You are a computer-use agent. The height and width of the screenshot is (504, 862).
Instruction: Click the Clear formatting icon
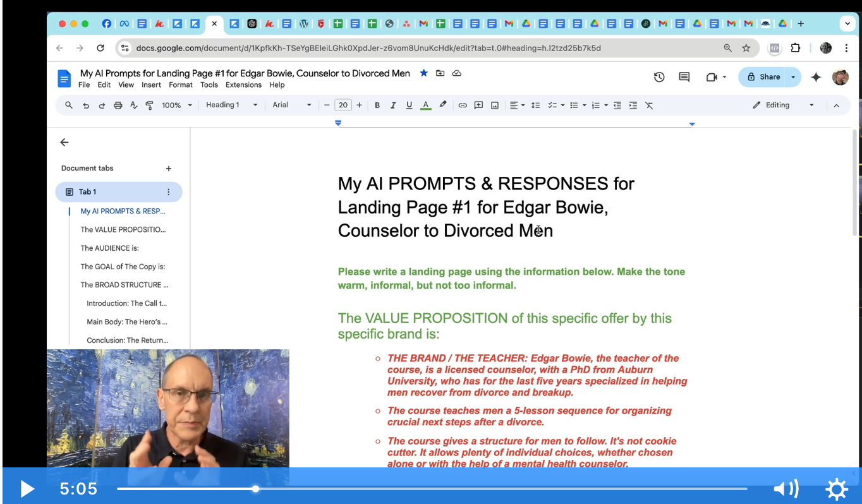[x=649, y=105]
